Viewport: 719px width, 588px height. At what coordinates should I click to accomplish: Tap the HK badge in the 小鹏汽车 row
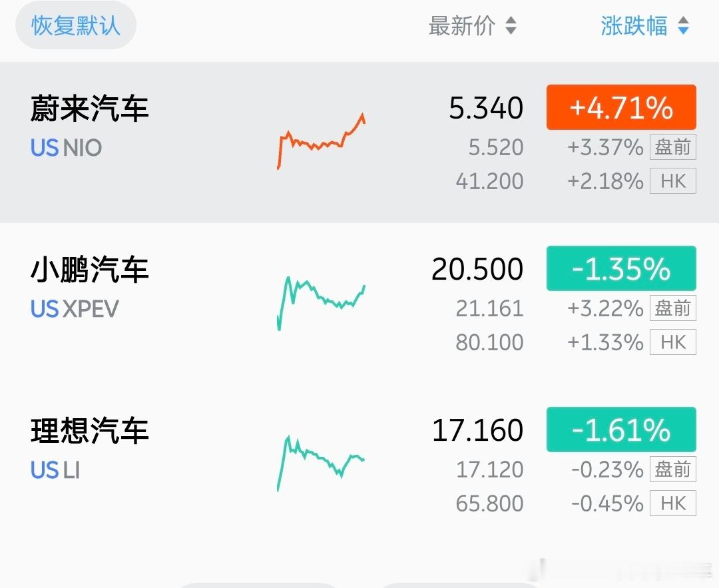(672, 342)
